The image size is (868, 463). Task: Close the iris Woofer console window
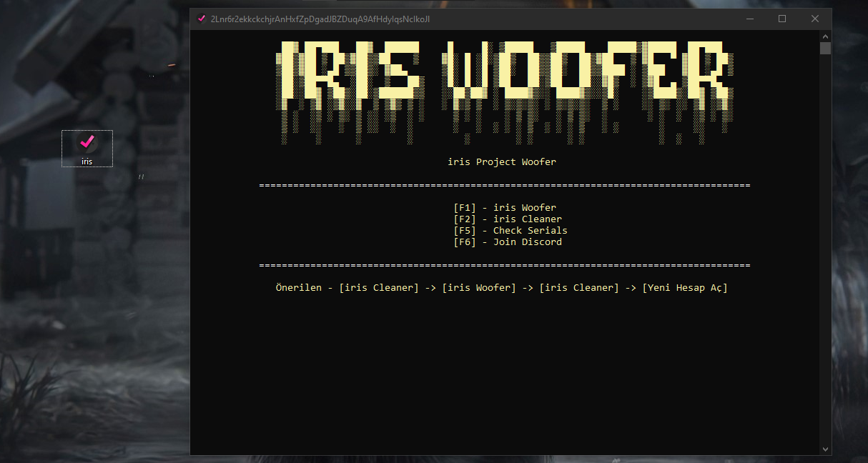pos(815,19)
